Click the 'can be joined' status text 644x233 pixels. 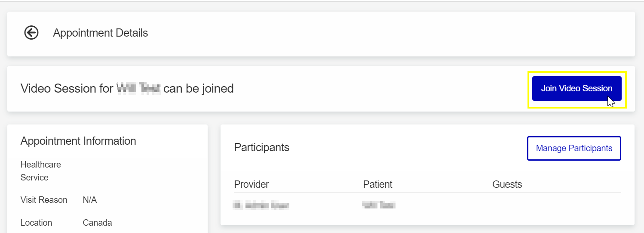(199, 89)
